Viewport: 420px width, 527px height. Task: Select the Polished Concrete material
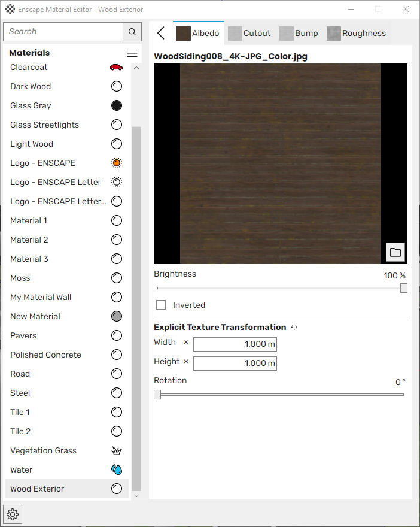67,355
